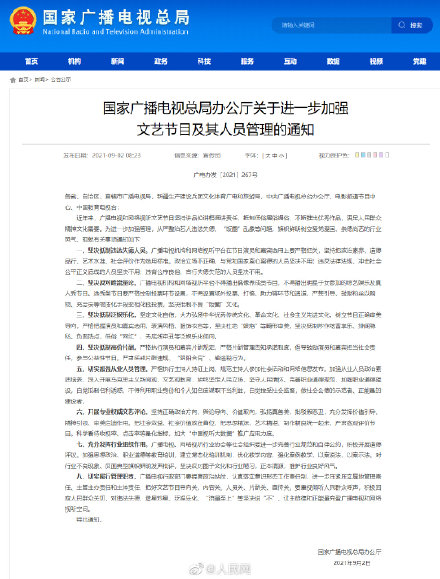
Task: Open the 科技 navigation tab
Action: pyautogui.click(x=204, y=61)
